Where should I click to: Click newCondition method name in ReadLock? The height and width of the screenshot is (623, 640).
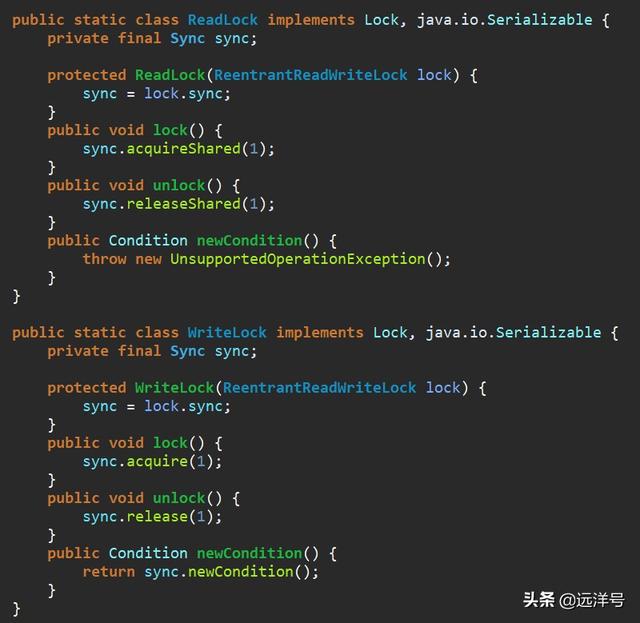tap(249, 240)
